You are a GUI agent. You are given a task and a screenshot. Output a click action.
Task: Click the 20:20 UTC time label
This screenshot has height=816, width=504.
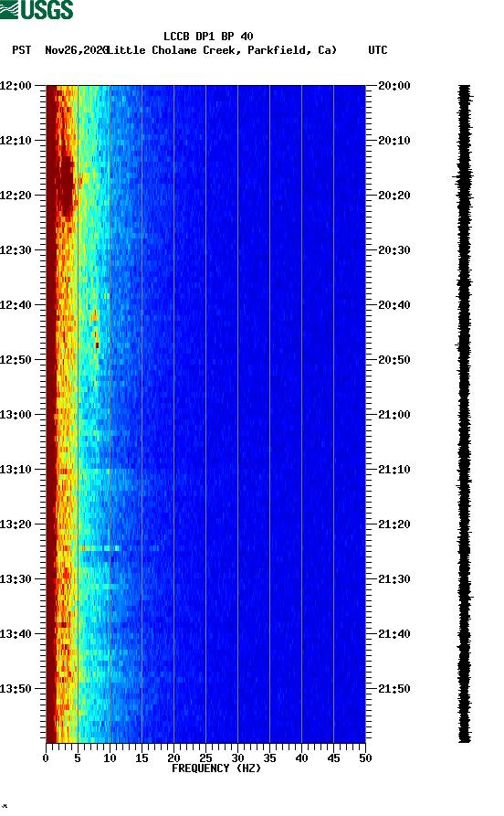pyautogui.click(x=394, y=196)
